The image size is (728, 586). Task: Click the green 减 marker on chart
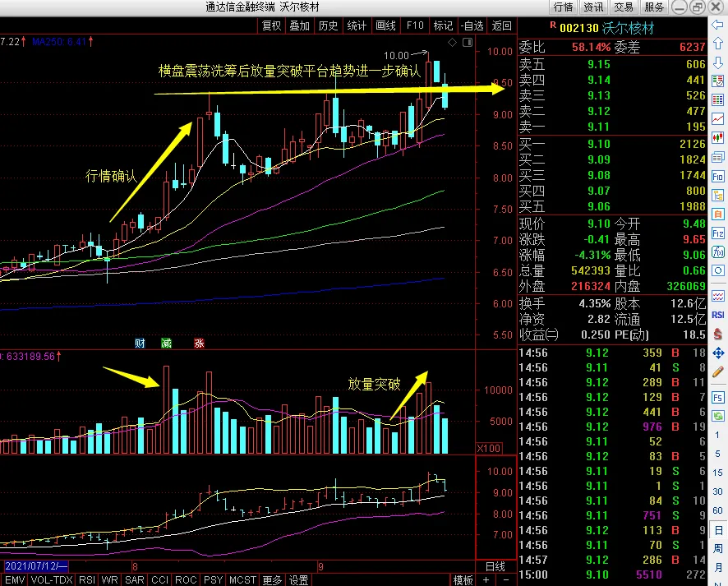[166, 344]
